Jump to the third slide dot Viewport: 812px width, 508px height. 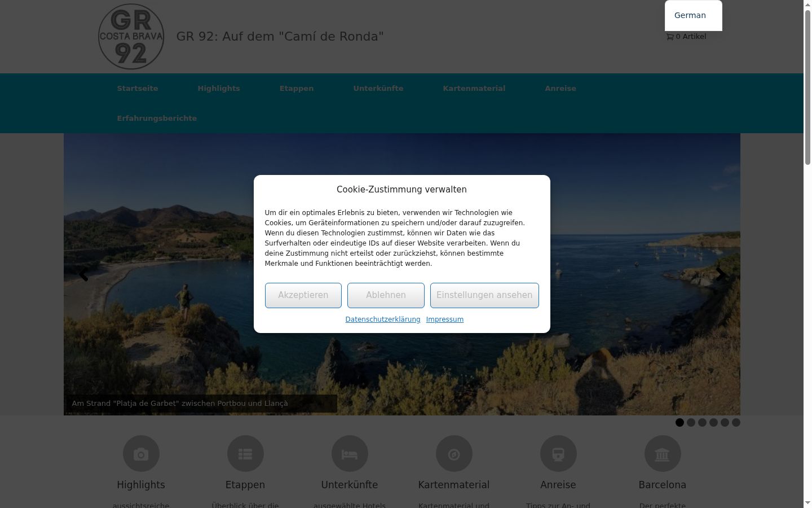pos(702,422)
